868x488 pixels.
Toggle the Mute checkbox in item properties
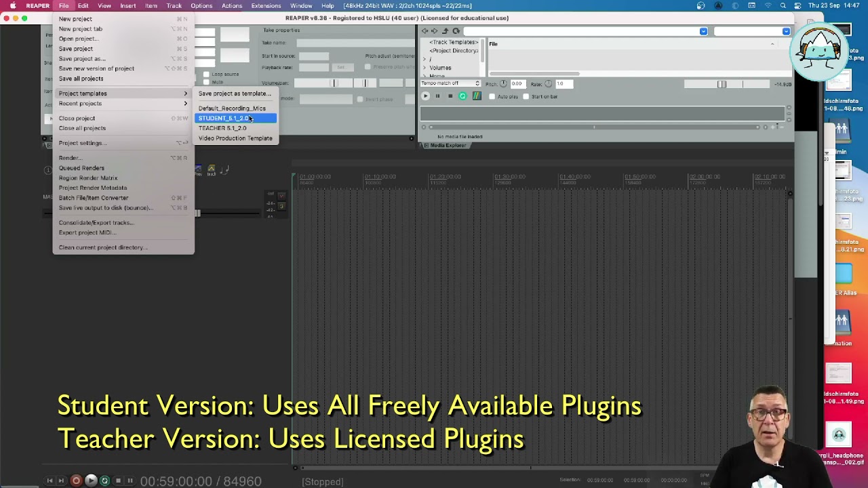[x=208, y=82]
